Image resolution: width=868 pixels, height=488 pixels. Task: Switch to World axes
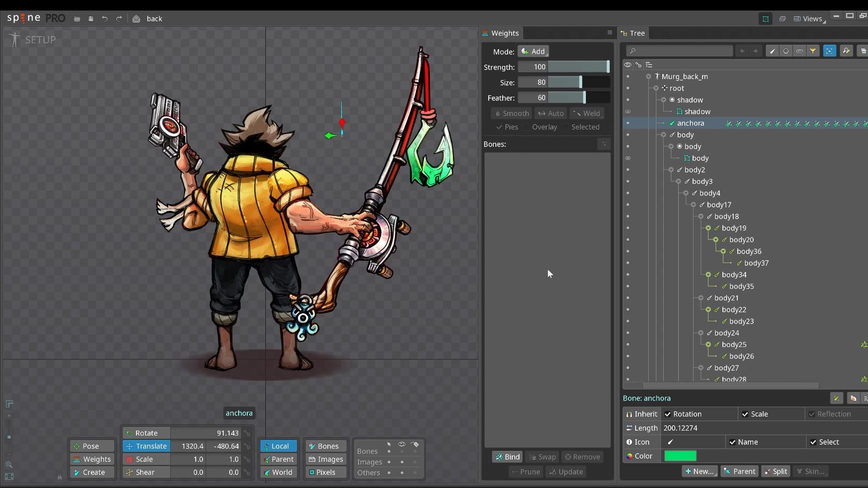point(278,472)
